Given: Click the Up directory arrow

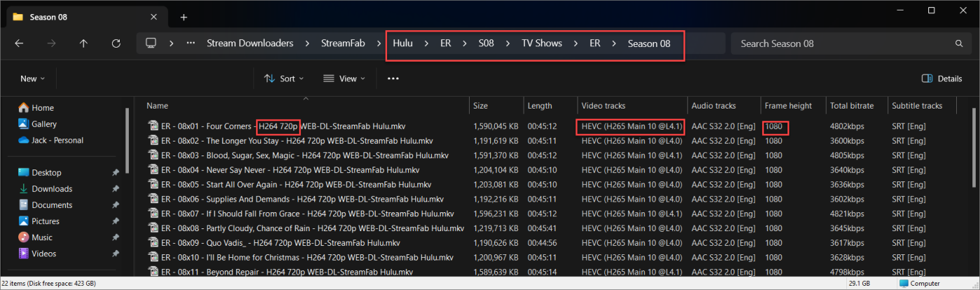Looking at the screenshot, I should pos(83,43).
